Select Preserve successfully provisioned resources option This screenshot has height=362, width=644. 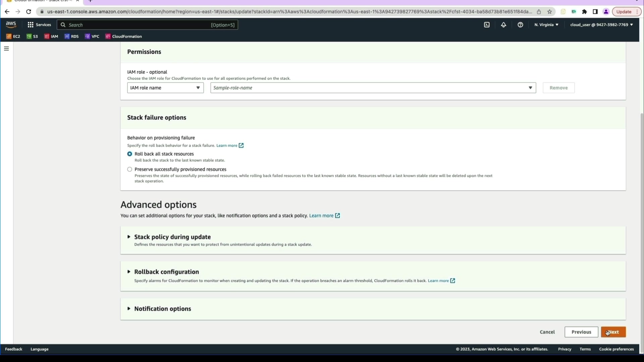[x=130, y=169]
